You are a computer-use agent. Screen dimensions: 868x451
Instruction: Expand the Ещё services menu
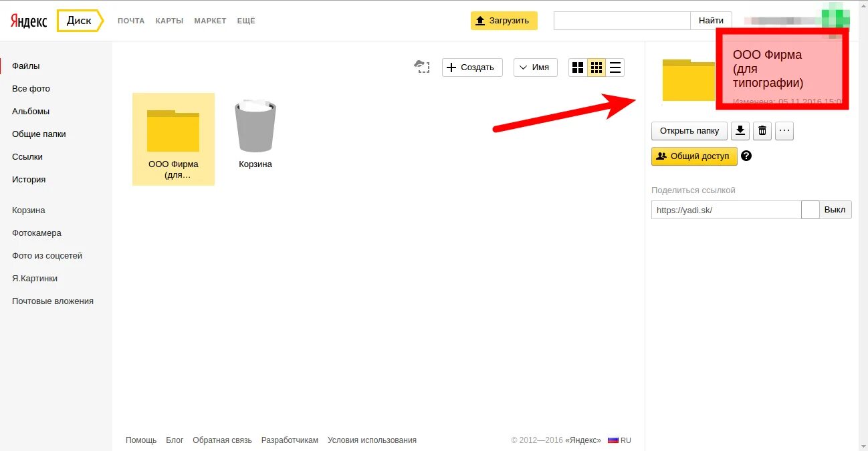coord(246,21)
